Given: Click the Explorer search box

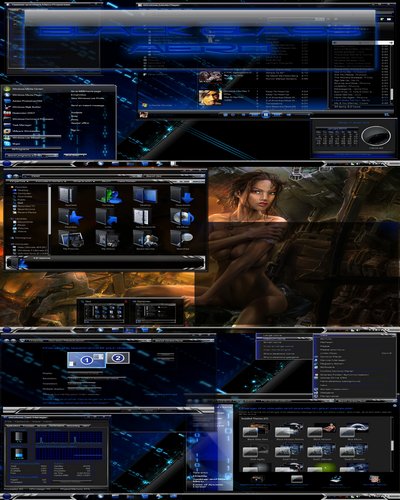Looking at the screenshot, I should (x=175, y=176).
